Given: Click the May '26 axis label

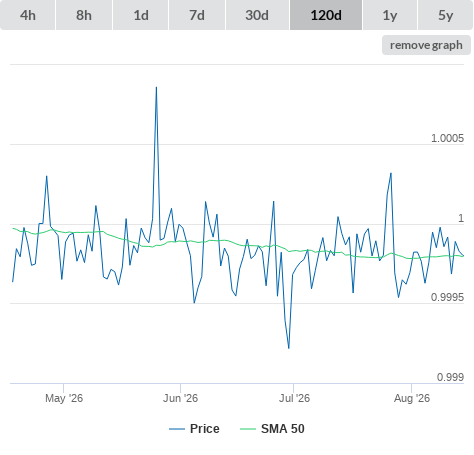Looking at the screenshot, I should (x=64, y=398).
